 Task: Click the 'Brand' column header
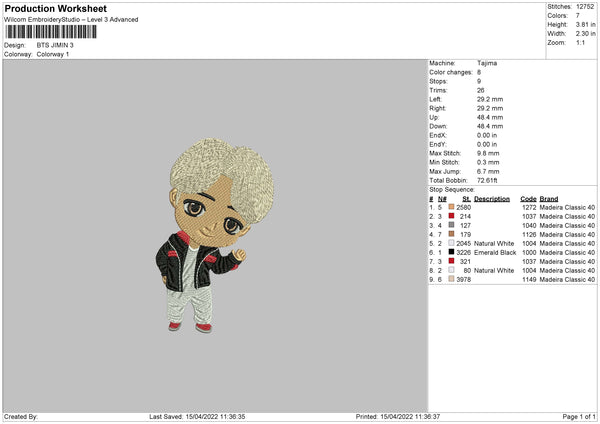pos(549,199)
